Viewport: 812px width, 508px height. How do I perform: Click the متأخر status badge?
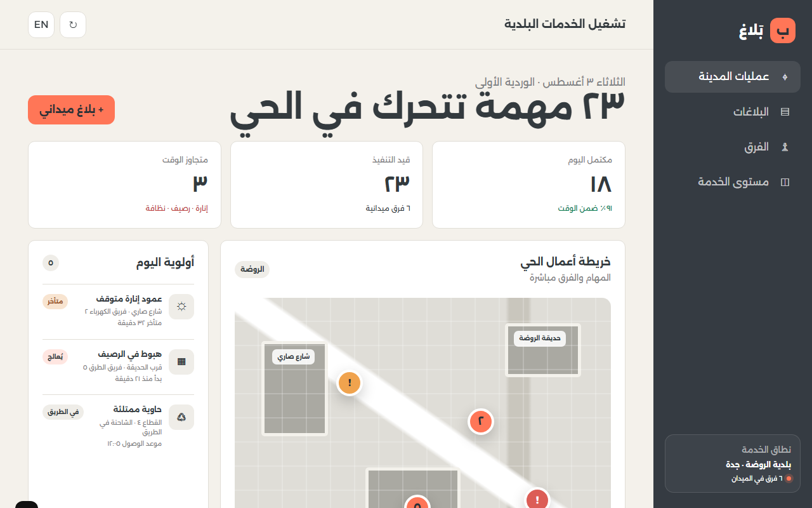[55, 302]
